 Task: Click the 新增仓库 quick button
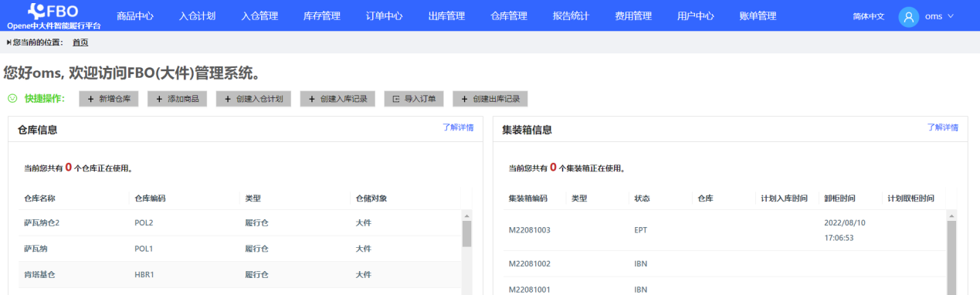click(109, 99)
